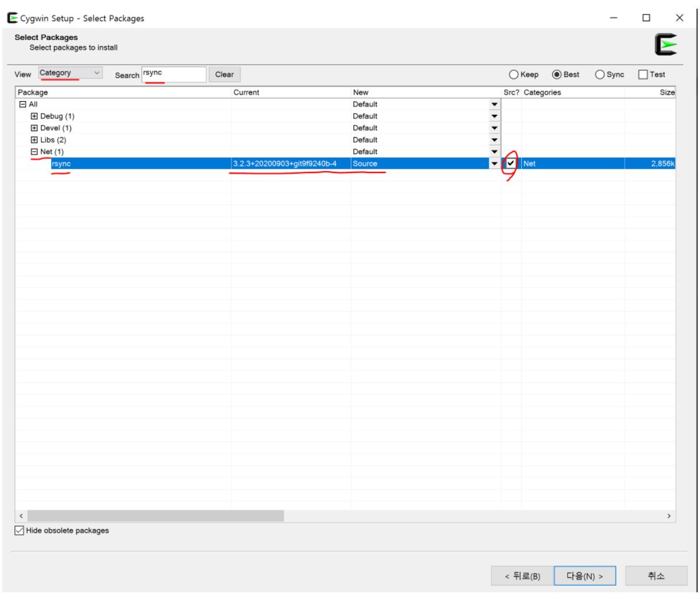Open the dropdown arrow in Debug row
Viewport: 700px width, 601px height.
pyautogui.click(x=494, y=116)
